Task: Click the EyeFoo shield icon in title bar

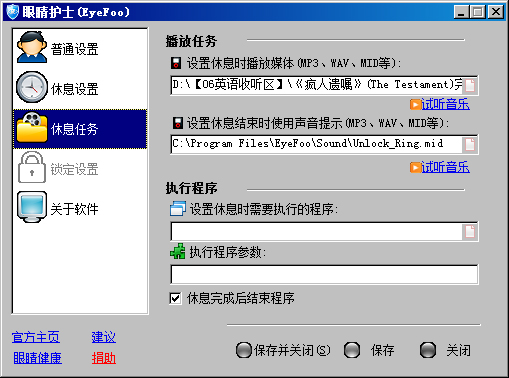Action: coord(13,12)
